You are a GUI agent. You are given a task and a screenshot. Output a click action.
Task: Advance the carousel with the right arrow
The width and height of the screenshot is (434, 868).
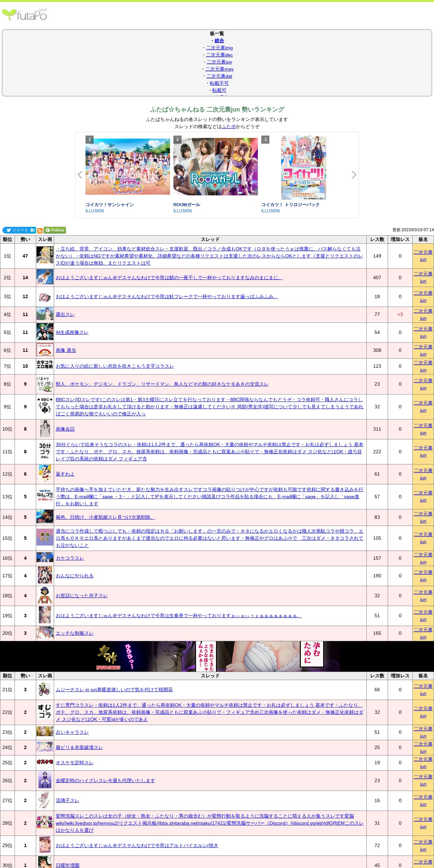coord(354,175)
